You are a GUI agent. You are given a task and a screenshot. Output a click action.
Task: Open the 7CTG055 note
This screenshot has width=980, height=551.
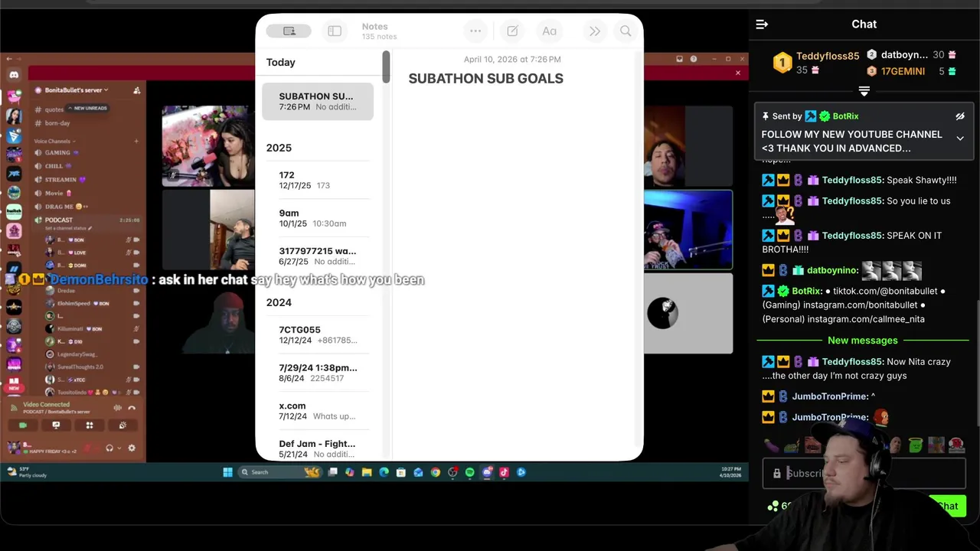pos(318,334)
